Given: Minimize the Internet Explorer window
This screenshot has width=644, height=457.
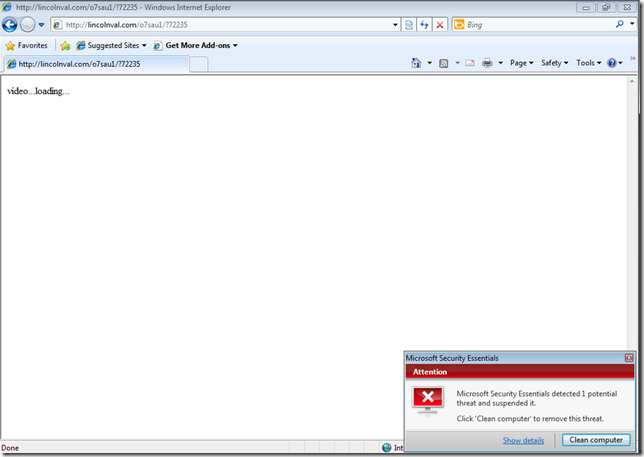Looking at the screenshot, I should tap(586, 7).
